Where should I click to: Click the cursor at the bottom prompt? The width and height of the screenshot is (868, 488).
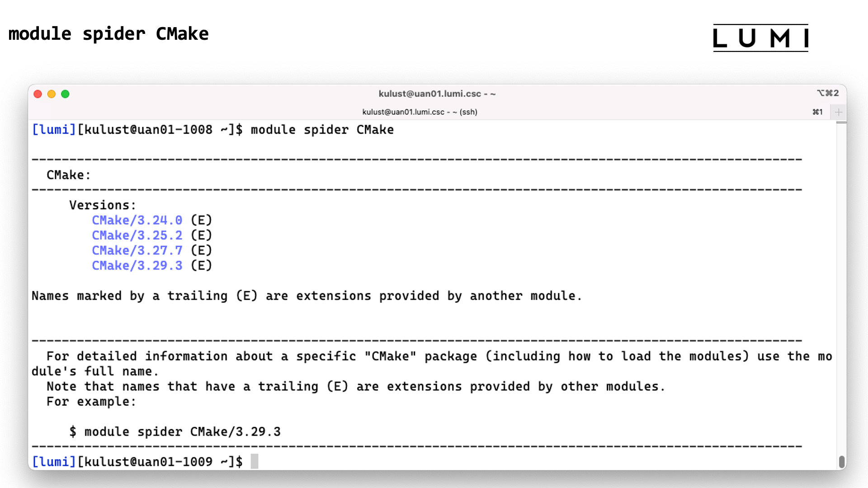tap(255, 461)
